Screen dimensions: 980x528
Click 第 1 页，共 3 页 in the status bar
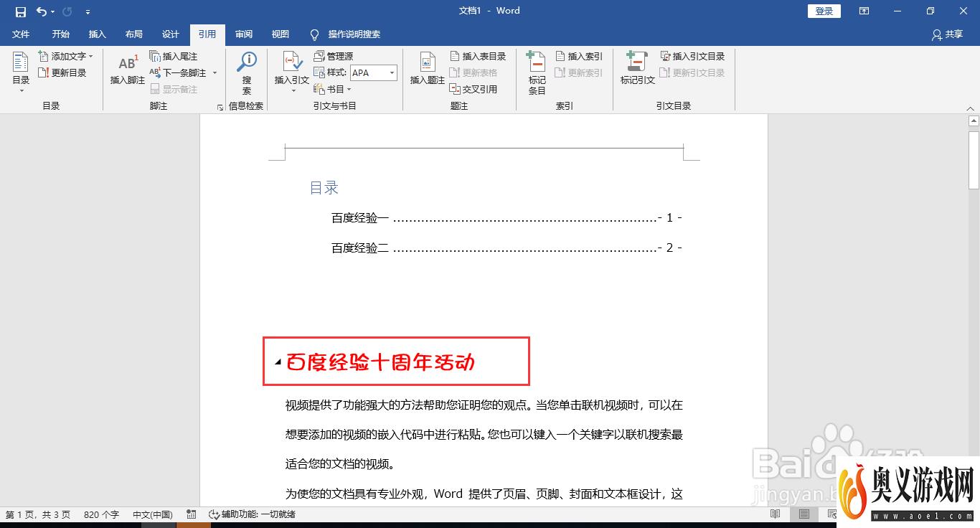coord(38,514)
